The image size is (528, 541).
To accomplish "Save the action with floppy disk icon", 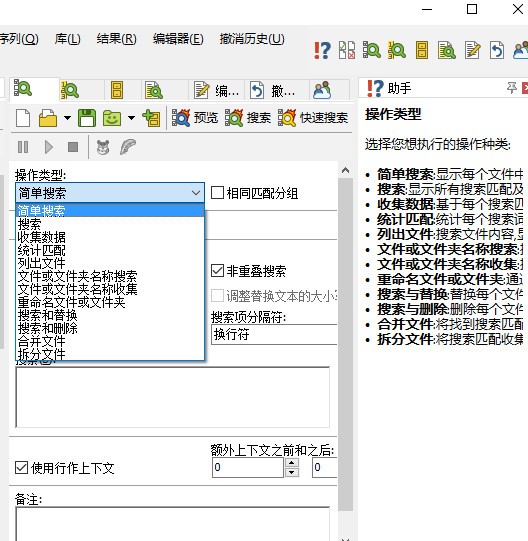I will click(x=87, y=118).
